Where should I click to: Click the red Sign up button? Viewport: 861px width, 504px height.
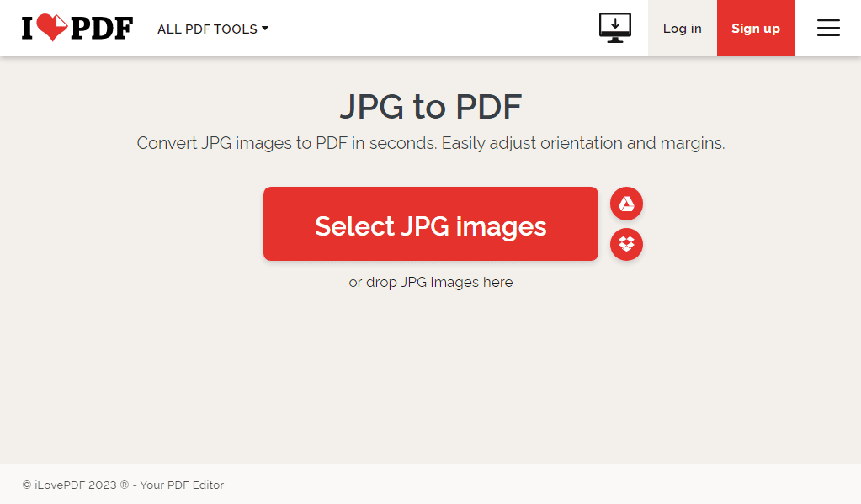[x=756, y=28]
